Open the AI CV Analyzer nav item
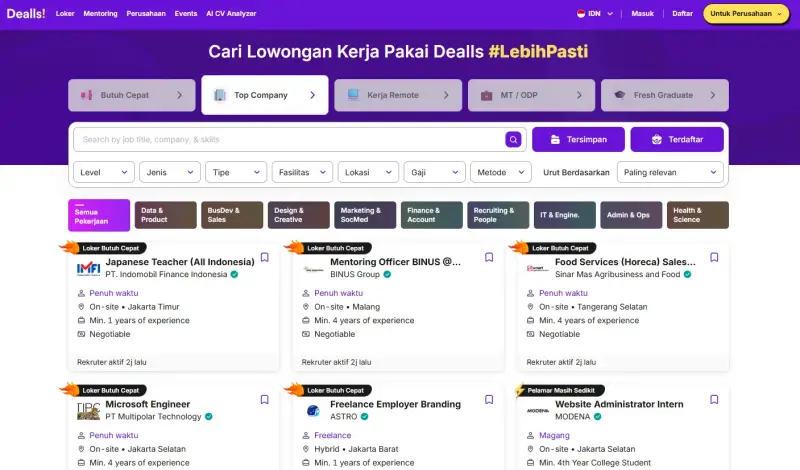The width and height of the screenshot is (800, 470). point(231,14)
